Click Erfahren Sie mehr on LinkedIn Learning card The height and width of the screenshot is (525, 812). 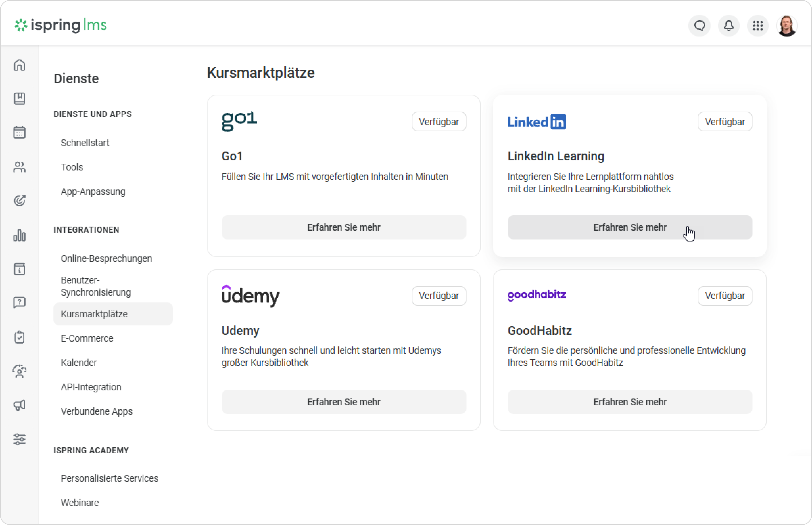630,227
